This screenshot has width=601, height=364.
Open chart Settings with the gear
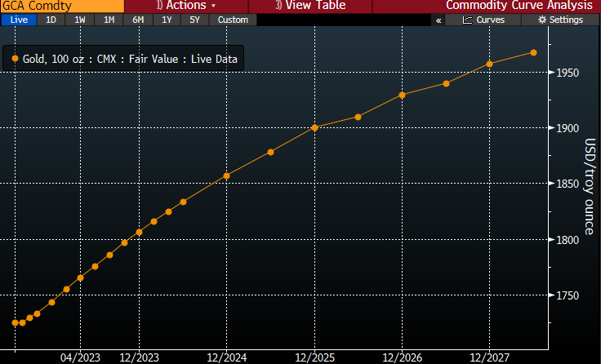click(560, 20)
